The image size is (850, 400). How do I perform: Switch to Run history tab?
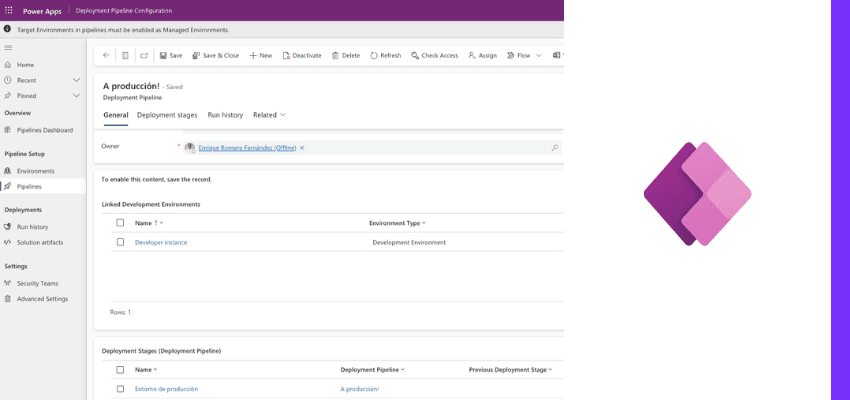[225, 115]
